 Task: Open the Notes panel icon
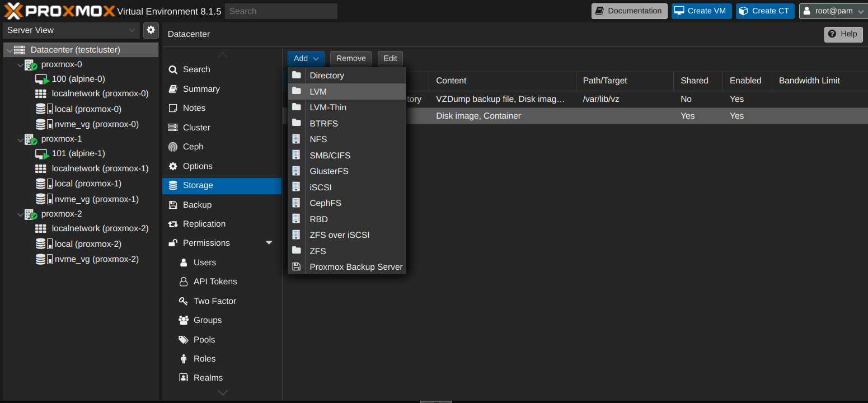(184, 107)
